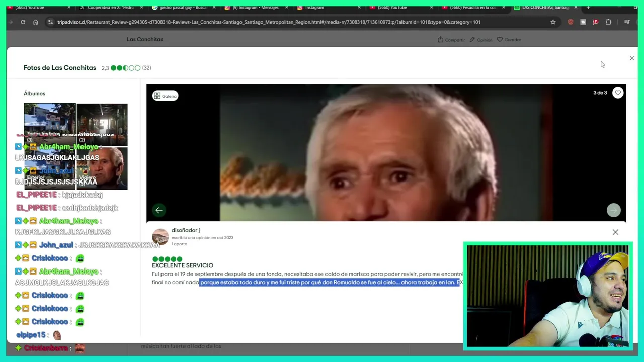
Task: Click the 3 de 3 photo counter
Action: pos(600,93)
